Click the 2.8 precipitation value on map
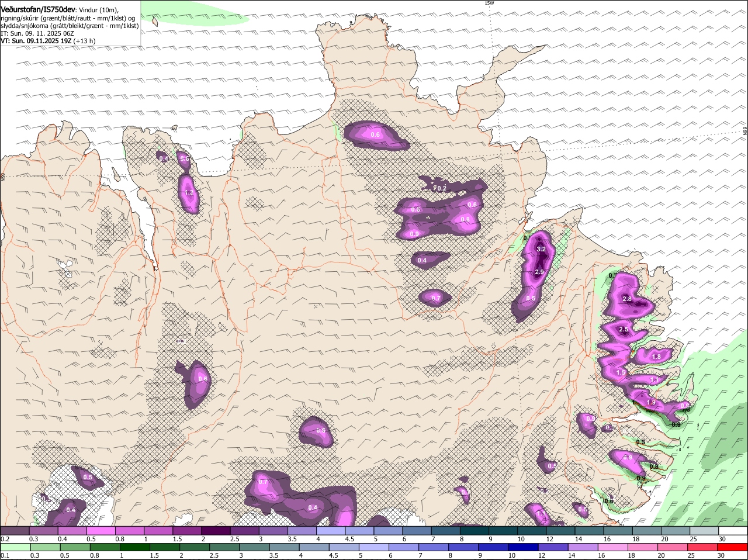 [x=627, y=299]
